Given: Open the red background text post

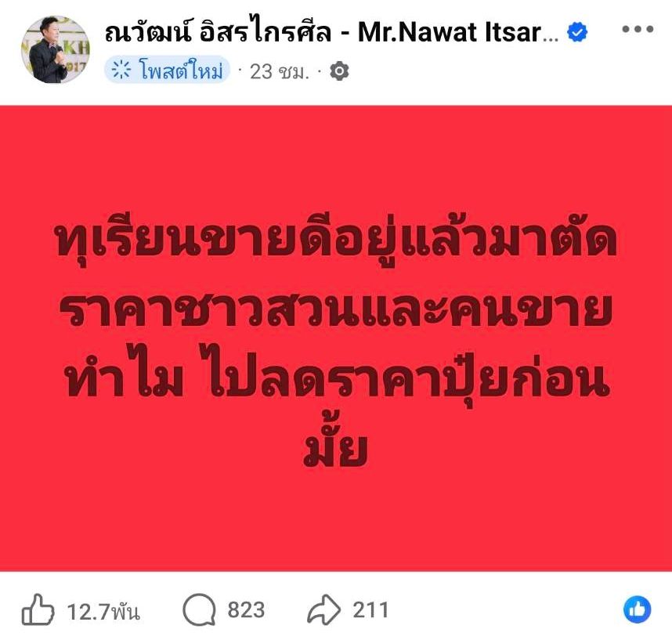Looking at the screenshot, I should click(x=336, y=338).
